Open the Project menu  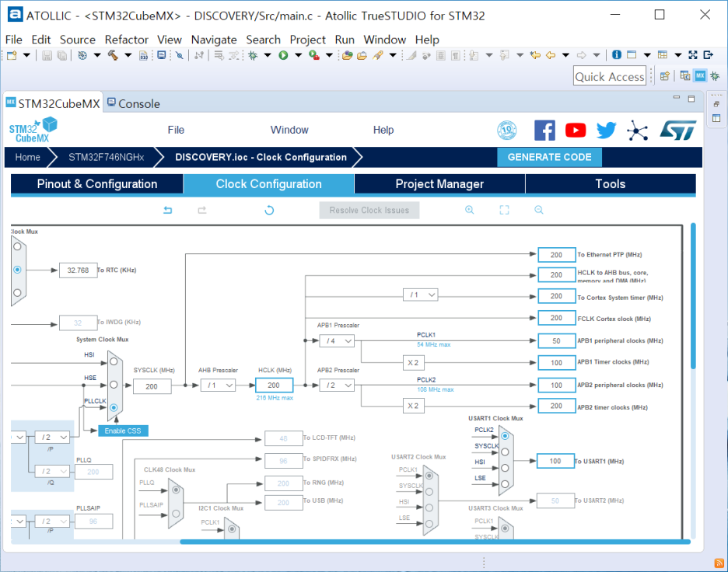click(x=307, y=40)
